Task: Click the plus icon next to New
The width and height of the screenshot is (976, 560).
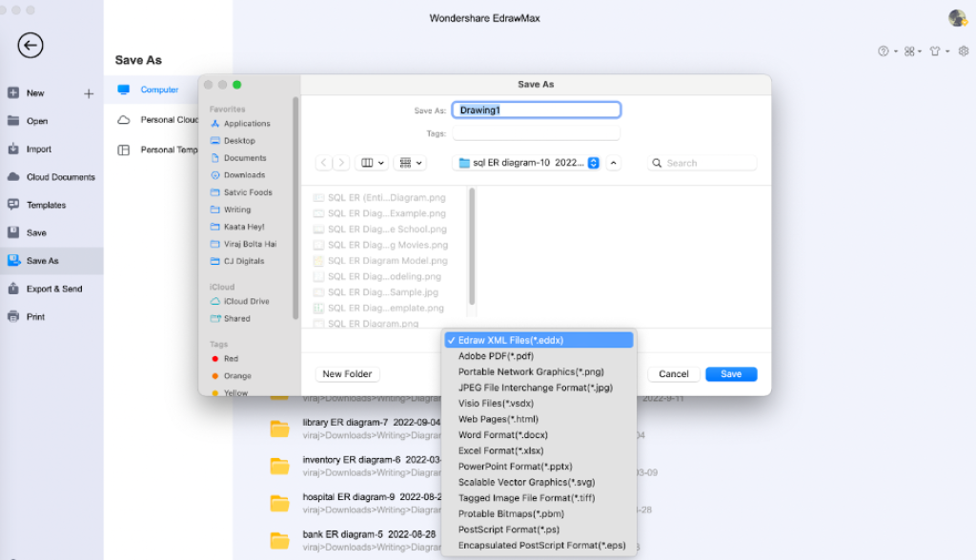Action: coord(89,93)
